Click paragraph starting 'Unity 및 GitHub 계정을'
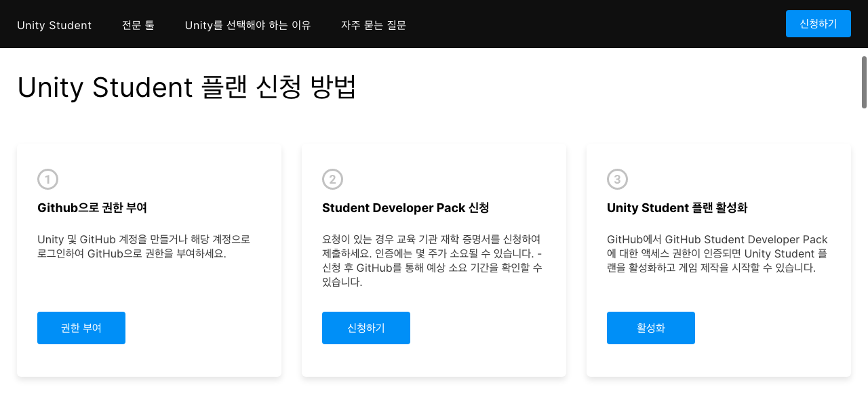This screenshot has width=868, height=412. point(144,247)
